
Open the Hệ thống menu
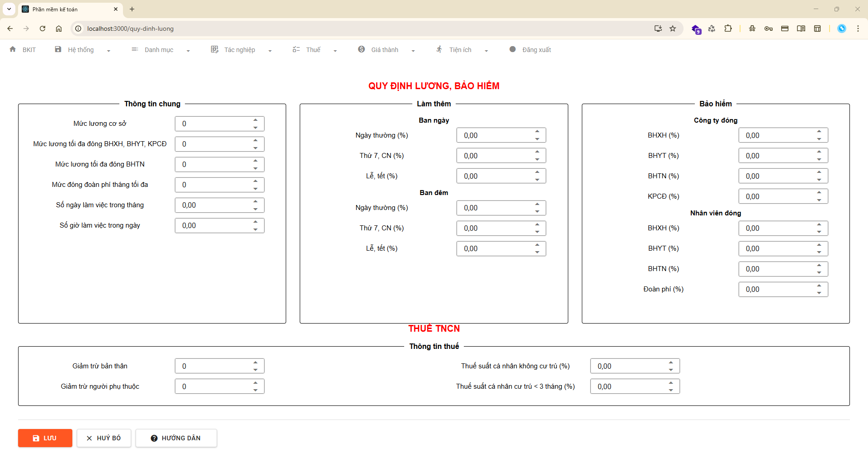[x=81, y=50]
